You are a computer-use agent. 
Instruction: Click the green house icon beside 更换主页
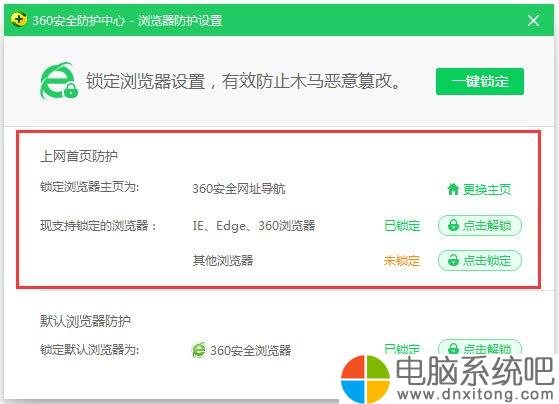coord(453,189)
